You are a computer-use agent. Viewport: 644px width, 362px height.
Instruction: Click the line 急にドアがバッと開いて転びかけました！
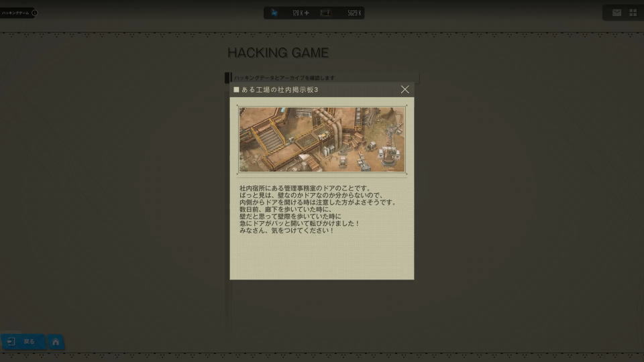pos(300,224)
